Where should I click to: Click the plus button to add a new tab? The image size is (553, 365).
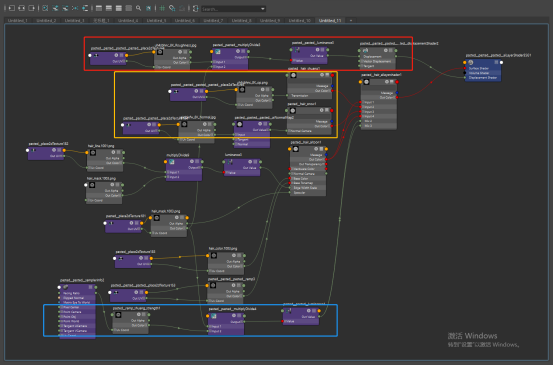(351, 20)
